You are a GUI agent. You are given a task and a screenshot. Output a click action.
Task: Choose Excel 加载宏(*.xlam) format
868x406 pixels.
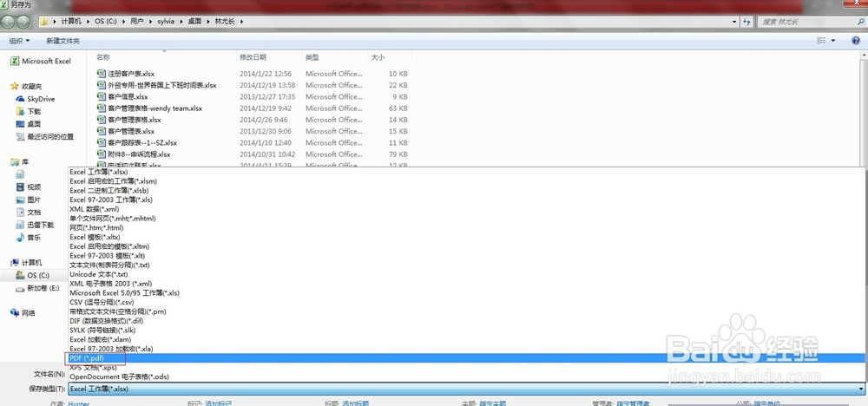[x=466, y=339]
